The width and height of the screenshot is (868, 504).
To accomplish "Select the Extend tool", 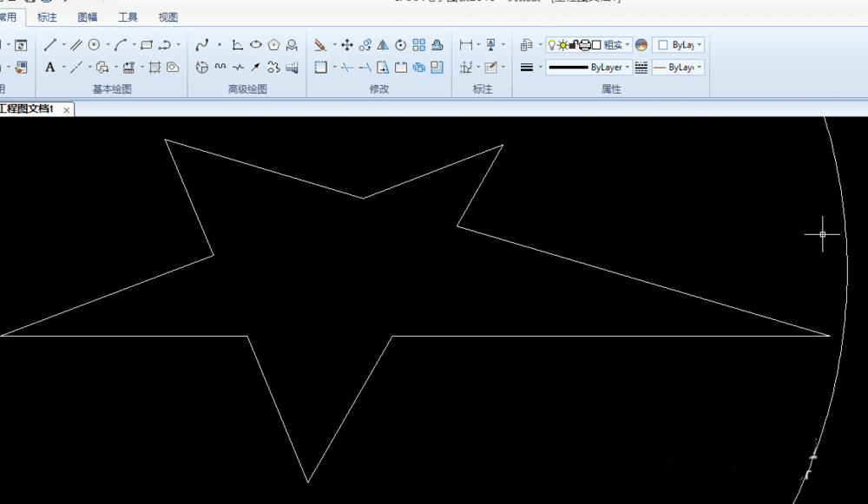I will pyautogui.click(x=365, y=68).
